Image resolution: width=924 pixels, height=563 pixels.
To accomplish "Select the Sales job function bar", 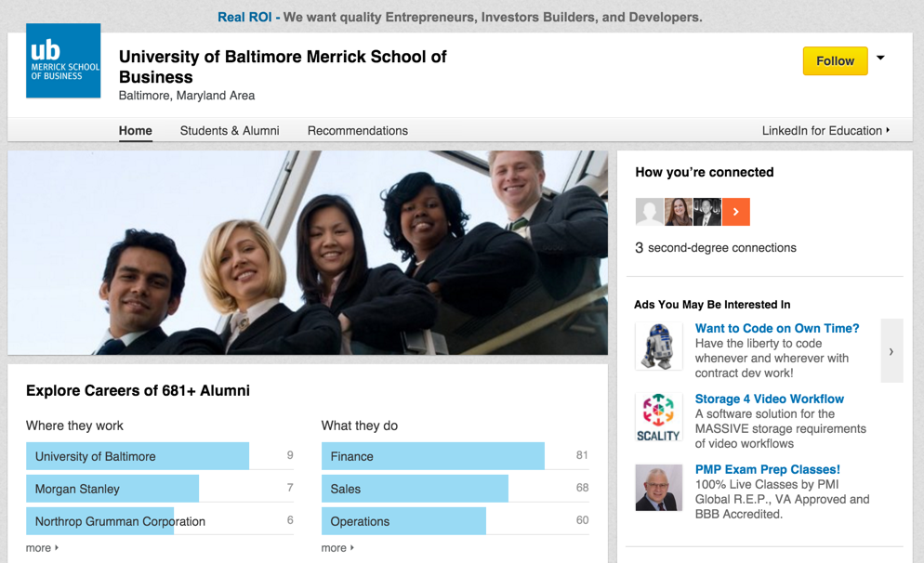I will (x=415, y=488).
